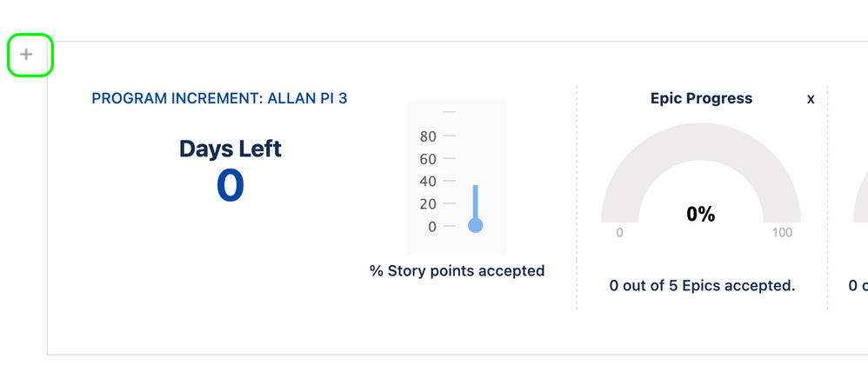868x385 pixels.
Task: Click the % Story points accepted caption
Action: [457, 271]
